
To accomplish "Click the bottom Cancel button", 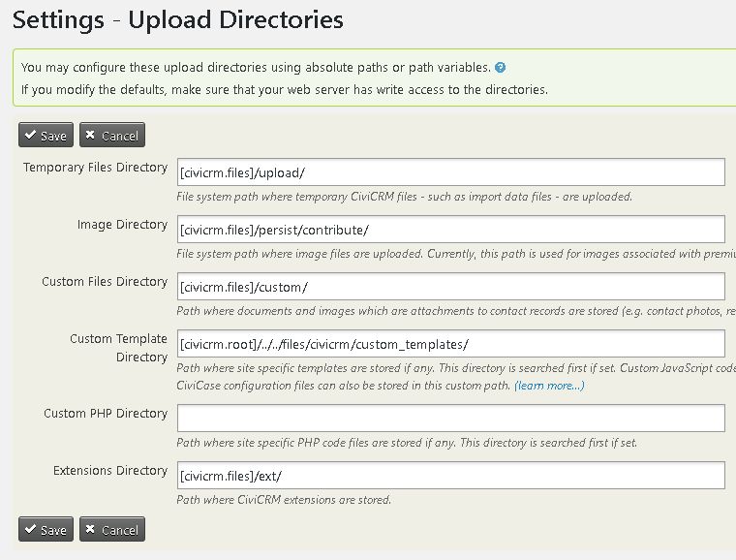I will click(x=112, y=530).
